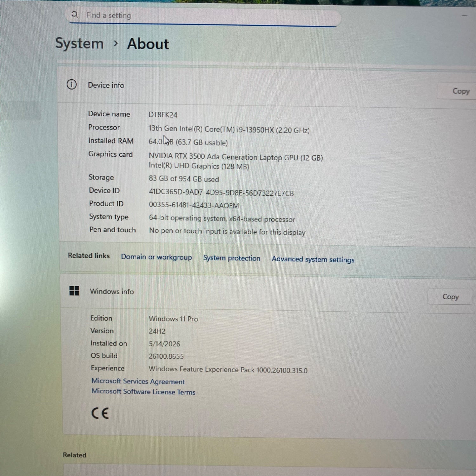Click the Find a setting search box

tap(203, 17)
